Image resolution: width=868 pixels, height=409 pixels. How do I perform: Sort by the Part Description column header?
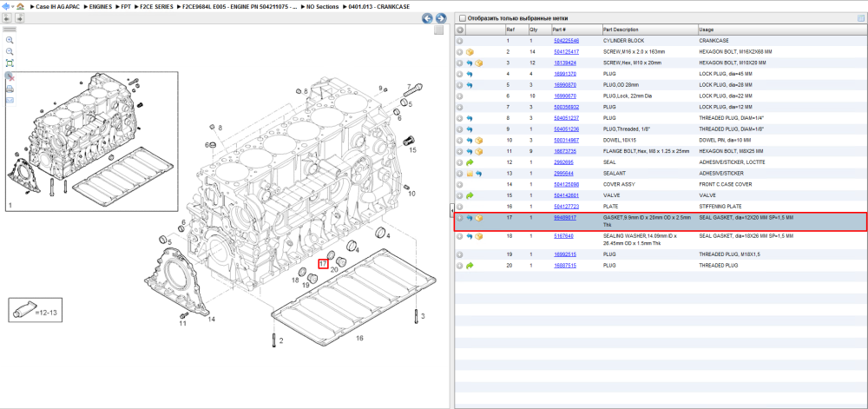tap(649, 30)
